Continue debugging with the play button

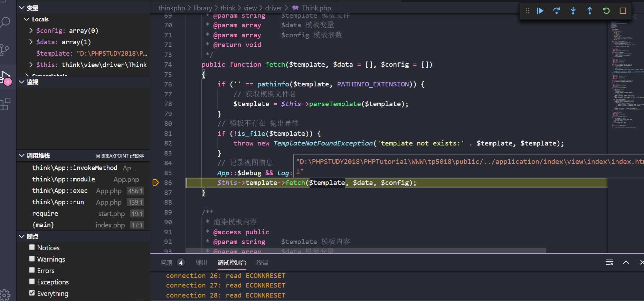tap(540, 11)
